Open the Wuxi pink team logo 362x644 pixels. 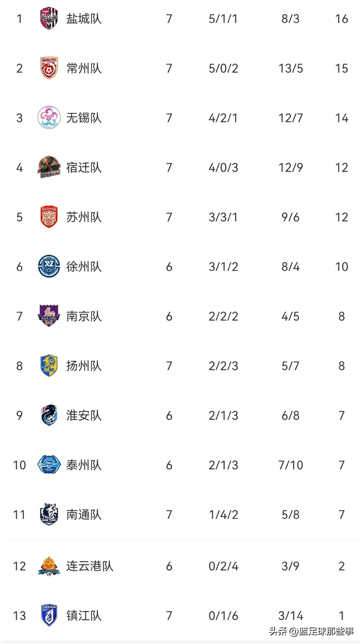(49, 118)
